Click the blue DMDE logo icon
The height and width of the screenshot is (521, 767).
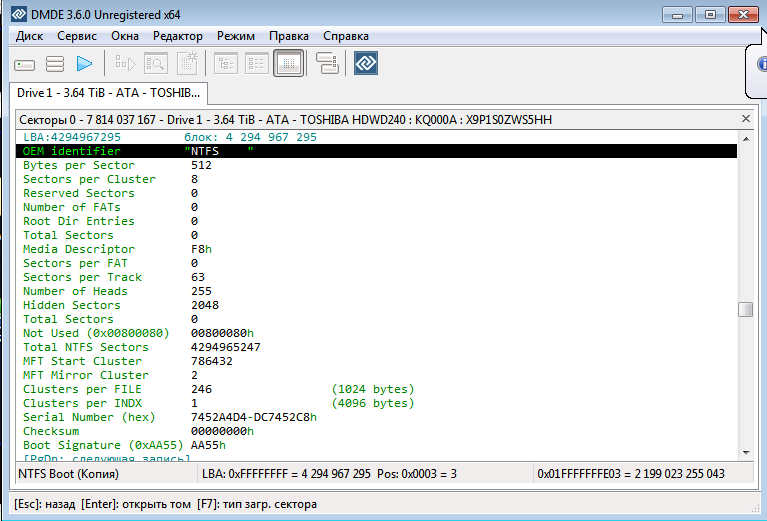click(366, 64)
